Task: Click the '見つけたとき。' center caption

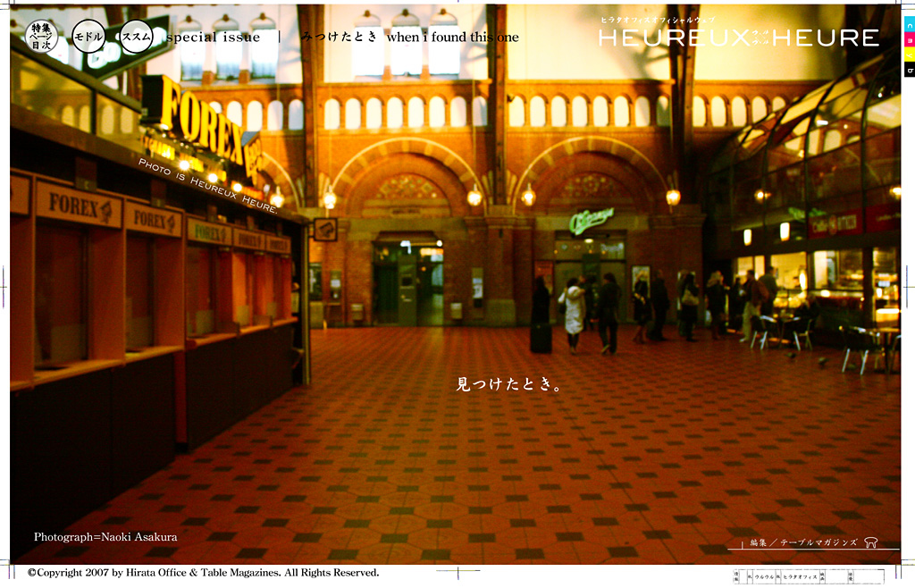Action: 508,384
